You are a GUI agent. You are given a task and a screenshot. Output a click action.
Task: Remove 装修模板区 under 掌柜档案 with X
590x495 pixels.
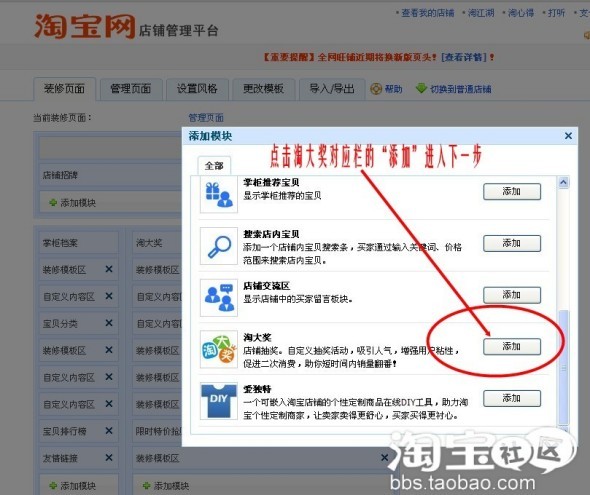(109, 269)
